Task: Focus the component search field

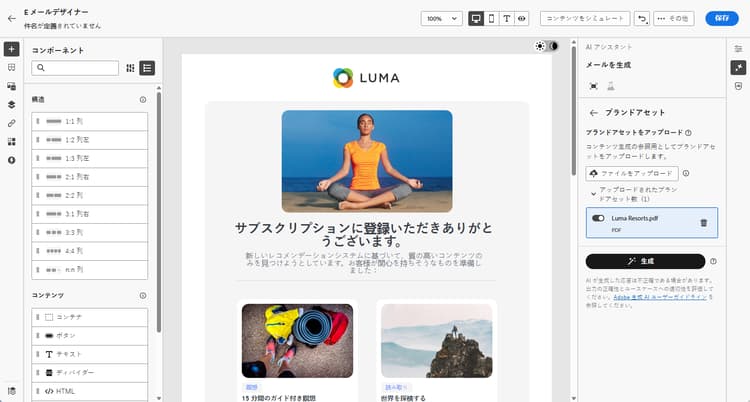Action: pos(75,68)
